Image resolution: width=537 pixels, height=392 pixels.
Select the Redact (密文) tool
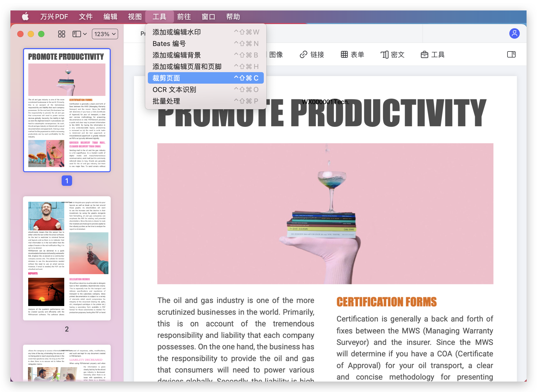pyautogui.click(x=392, y=55)
